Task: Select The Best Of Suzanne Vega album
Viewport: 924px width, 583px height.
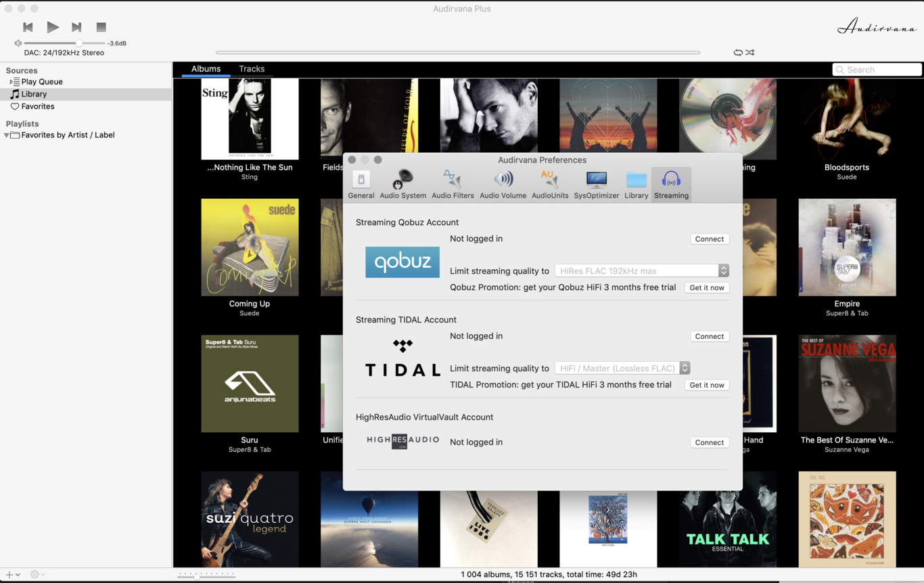Action: [x=847, y=383]
